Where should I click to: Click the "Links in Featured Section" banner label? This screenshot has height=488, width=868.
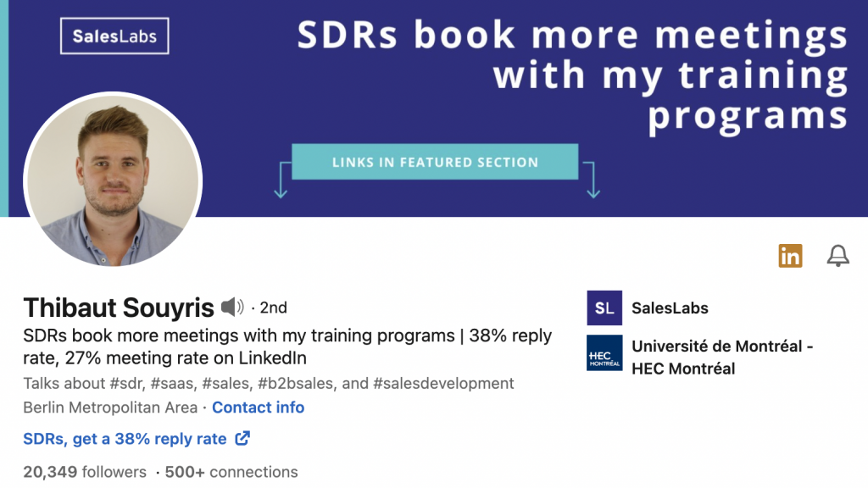tap(435, 162)
